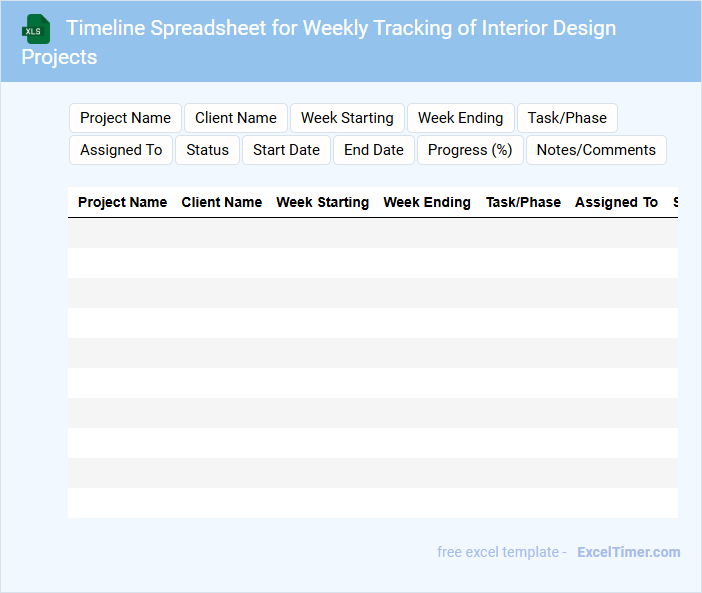Image resolution: width=702 pixels, height=593 pixels.
Task: Open the ExcelTimer.com link
Action: click(x=628, y=552)
